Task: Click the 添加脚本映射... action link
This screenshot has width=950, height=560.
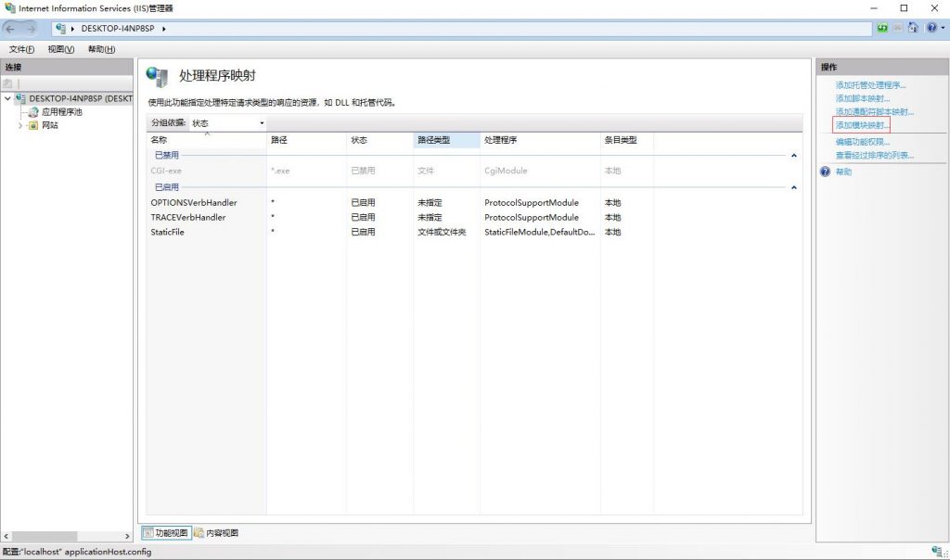Action: [x=863, y=98]
